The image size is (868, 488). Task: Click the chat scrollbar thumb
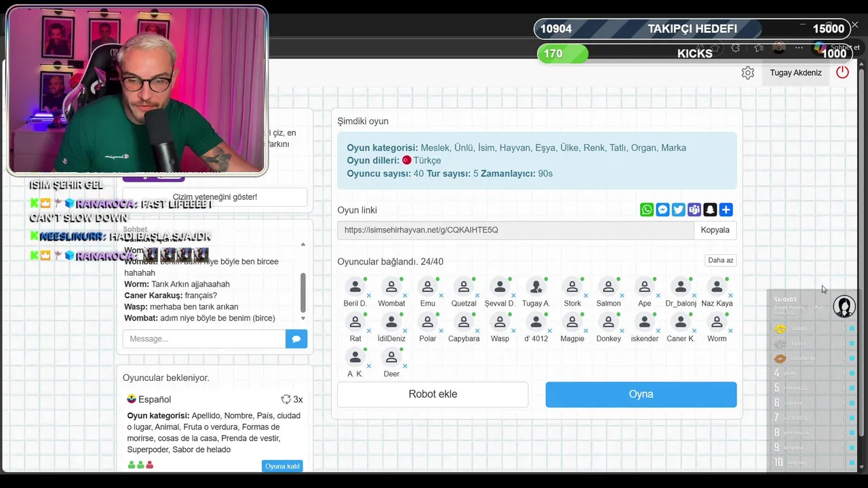point(303,292)
